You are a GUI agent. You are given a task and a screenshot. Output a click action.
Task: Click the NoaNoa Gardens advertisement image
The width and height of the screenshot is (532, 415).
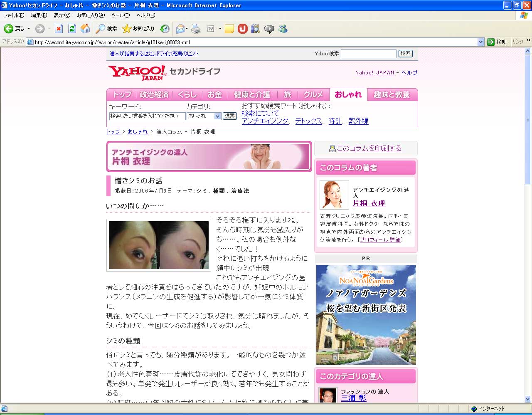pyautogui.click(x=366, y=315)
